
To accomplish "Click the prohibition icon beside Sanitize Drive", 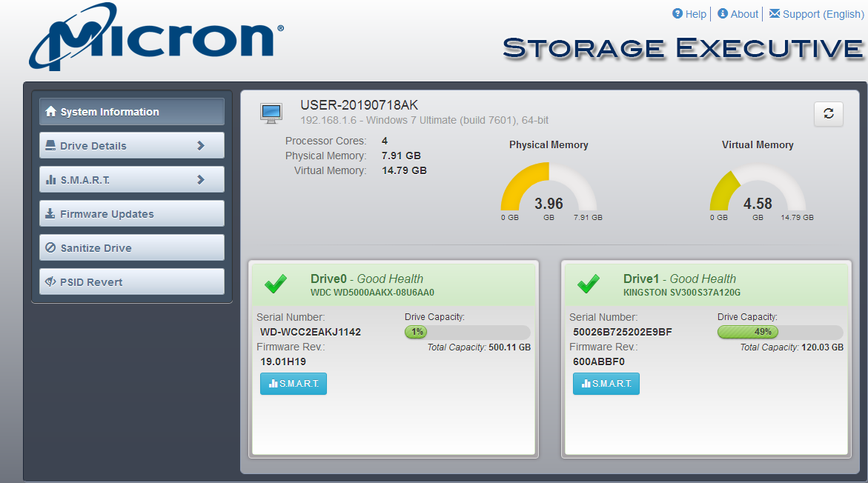I will (50, 248).
